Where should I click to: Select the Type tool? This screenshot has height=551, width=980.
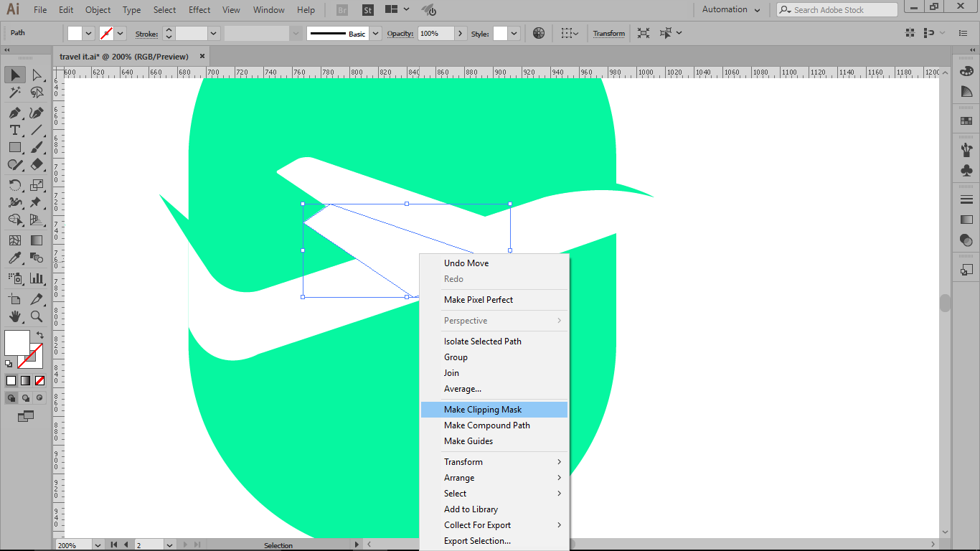[14, 130]
